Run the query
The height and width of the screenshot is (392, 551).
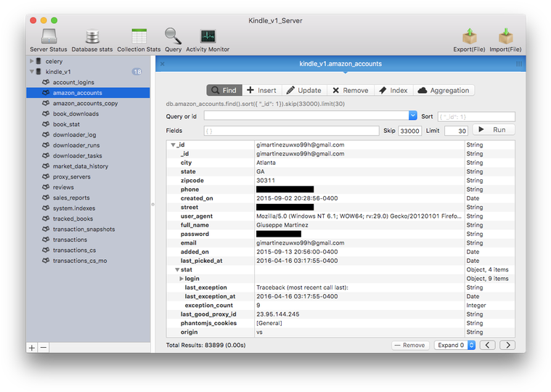pos(494,130)
